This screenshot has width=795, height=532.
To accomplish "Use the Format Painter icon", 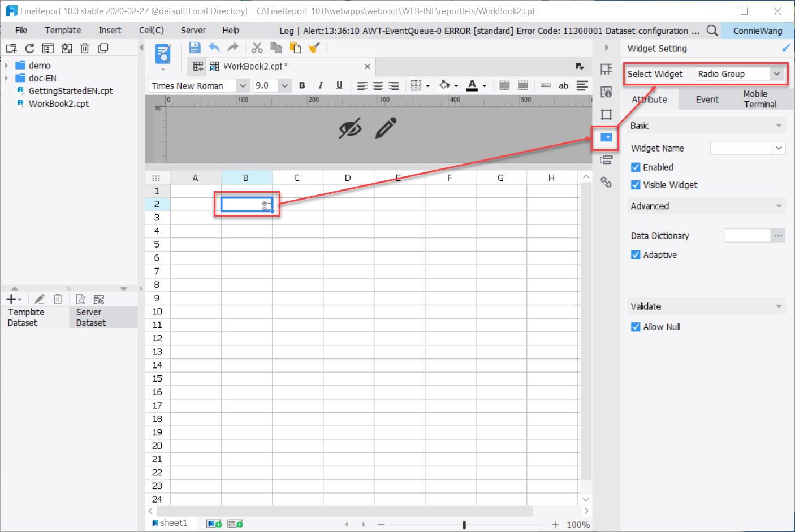I will coord(313,47).
